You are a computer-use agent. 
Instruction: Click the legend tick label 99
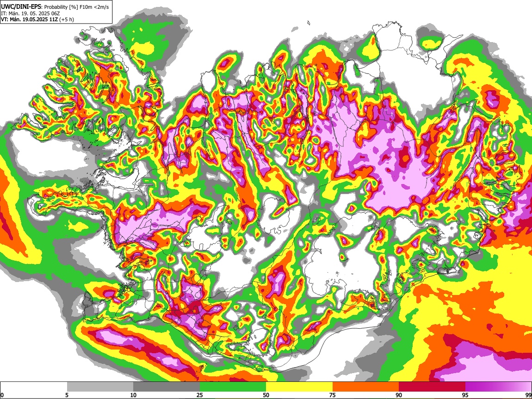pos(528,395)
